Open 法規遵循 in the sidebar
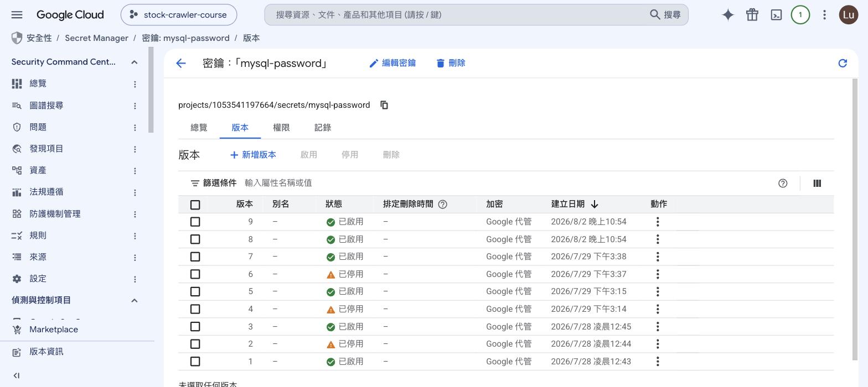 click(46, 192)
